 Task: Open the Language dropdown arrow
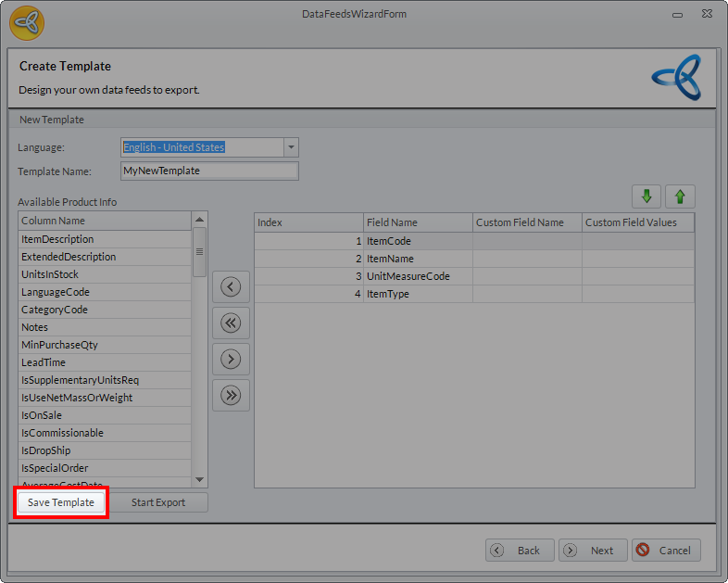(x=291, y=147)
